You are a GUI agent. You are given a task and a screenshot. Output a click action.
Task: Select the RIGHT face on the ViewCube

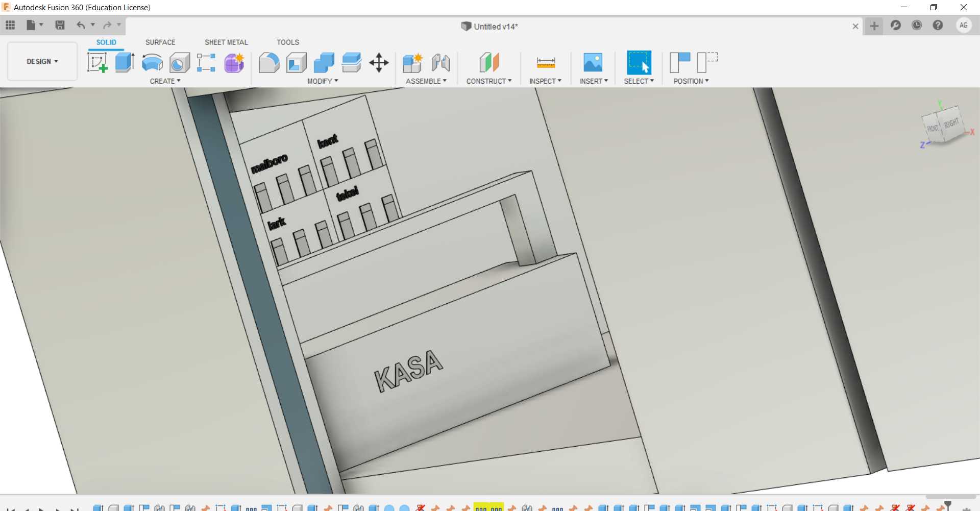click(951, 123)
